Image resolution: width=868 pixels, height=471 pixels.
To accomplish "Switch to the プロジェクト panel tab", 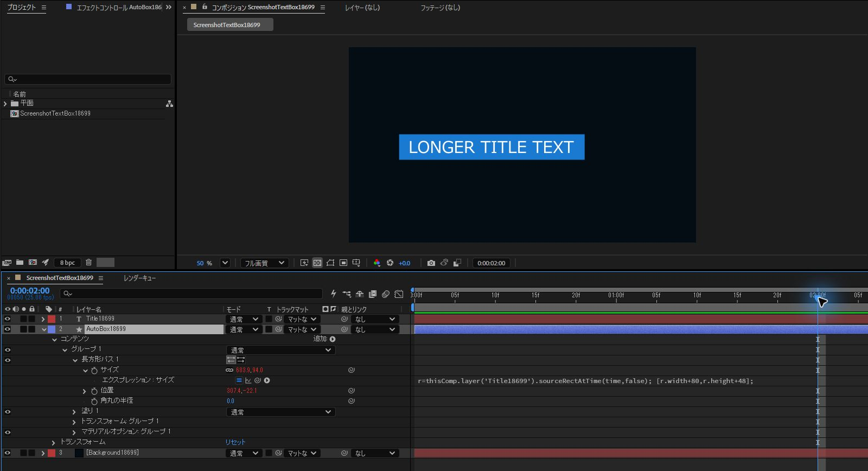I will pyautogui.click(x=21, y=7).
